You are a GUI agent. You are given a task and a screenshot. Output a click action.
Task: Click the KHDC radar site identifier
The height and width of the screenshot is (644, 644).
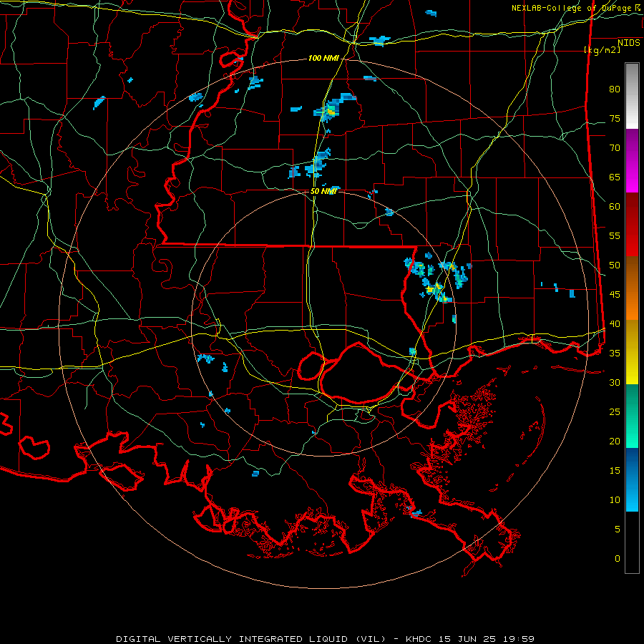coord(419,639)
